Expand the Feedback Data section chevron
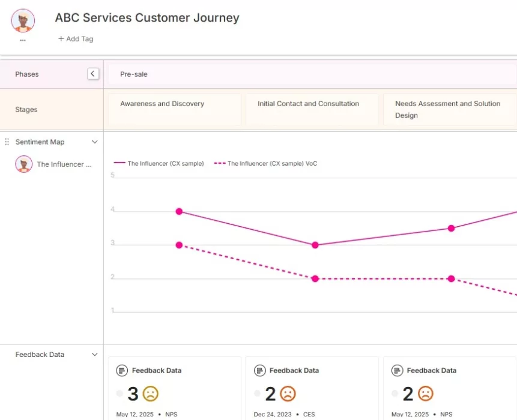This screenshot has height=420, width=517. [94, 354]
